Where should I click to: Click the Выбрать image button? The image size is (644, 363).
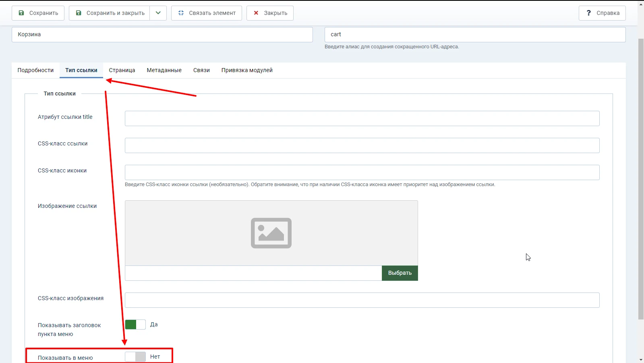click(x=400, y=273)
